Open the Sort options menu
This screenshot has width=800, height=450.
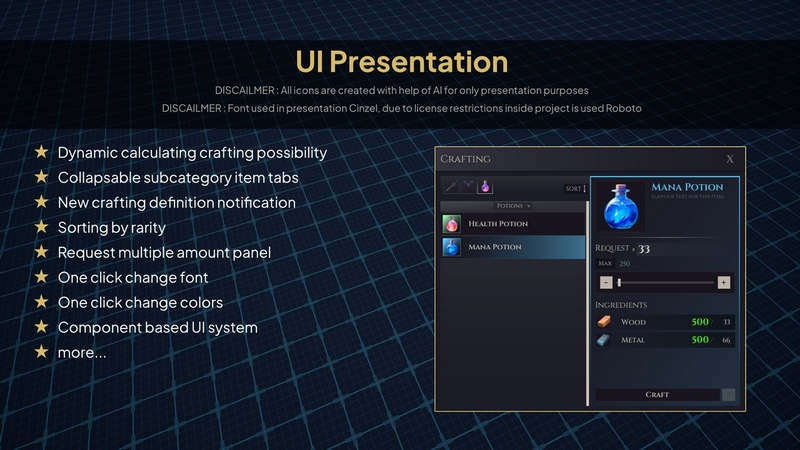coord(575,188)
